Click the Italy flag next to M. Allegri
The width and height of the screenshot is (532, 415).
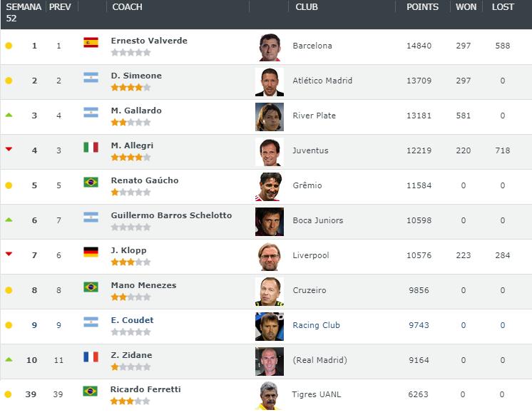click(91, 148)
